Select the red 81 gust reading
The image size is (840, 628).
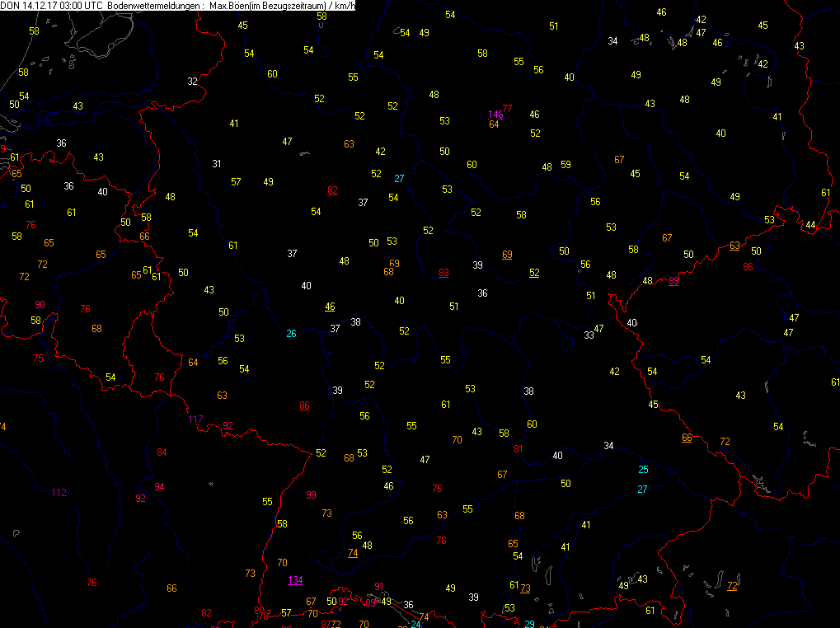(x=518, y=448)
